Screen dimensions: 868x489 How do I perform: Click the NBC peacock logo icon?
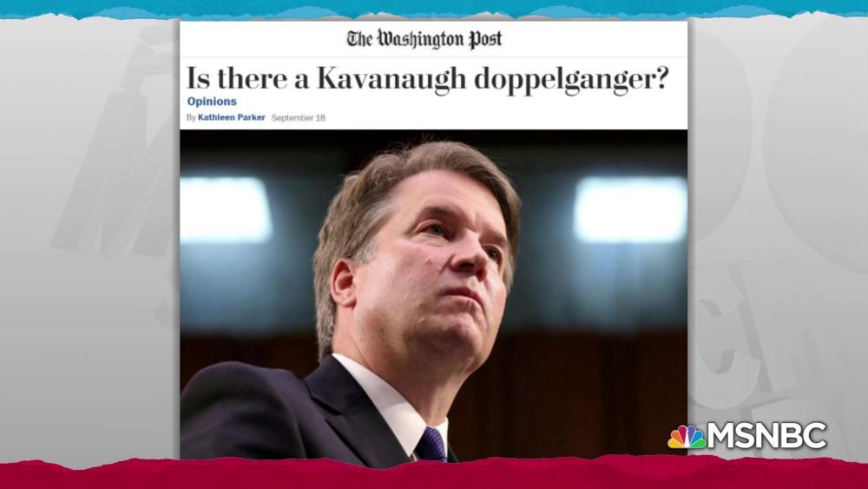687,437
